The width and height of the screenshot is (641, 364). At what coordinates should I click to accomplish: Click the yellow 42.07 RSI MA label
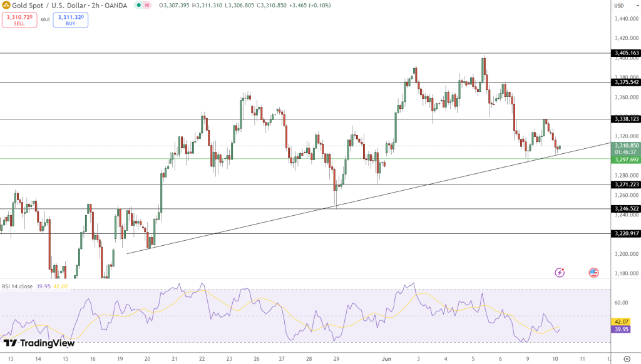pos(621,322)
